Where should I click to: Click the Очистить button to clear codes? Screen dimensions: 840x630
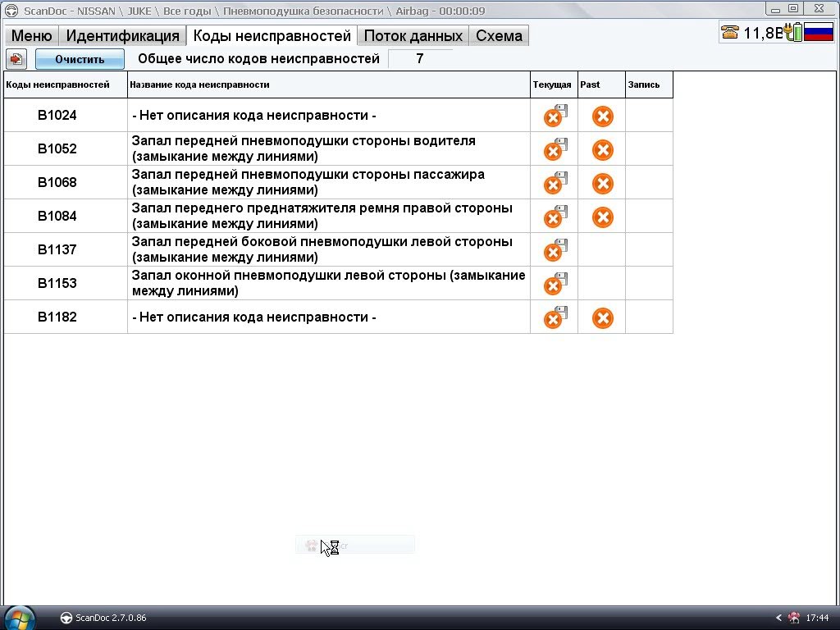tap(80, 59)
